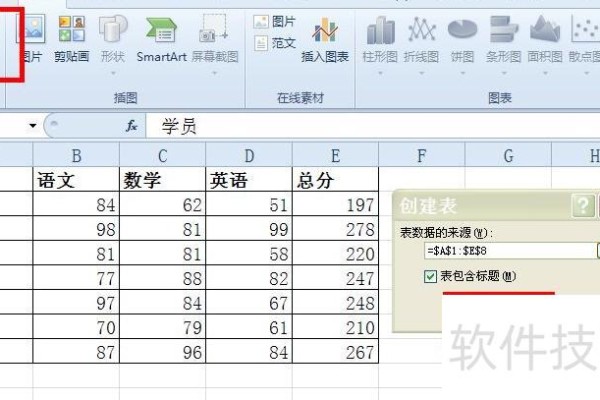
Task: Expand the 屏幕截图 dropdown arrow
Action: click(215, 73)
